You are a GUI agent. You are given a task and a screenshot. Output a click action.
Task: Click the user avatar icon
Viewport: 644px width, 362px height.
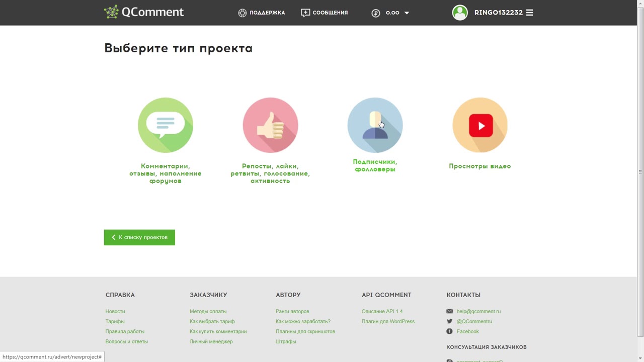point(460,13)
